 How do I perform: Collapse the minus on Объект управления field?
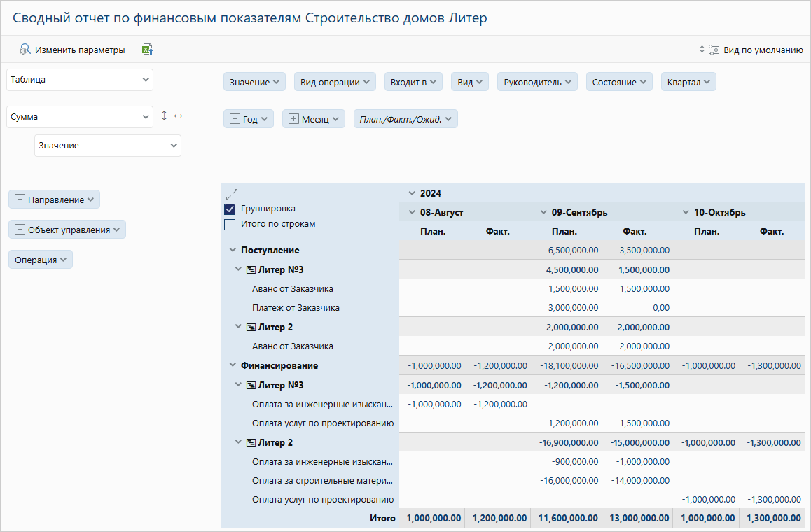click(x=20, y=230)
